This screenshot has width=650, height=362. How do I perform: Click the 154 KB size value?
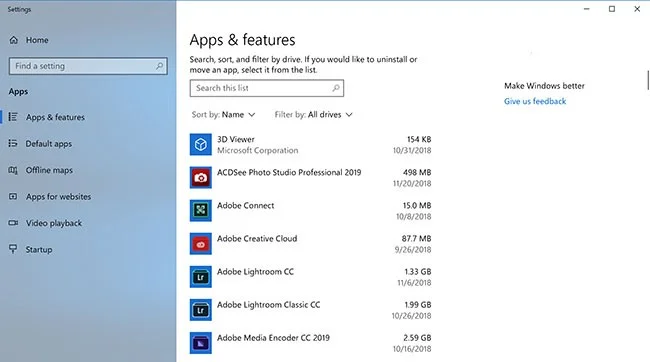point(419,139)
